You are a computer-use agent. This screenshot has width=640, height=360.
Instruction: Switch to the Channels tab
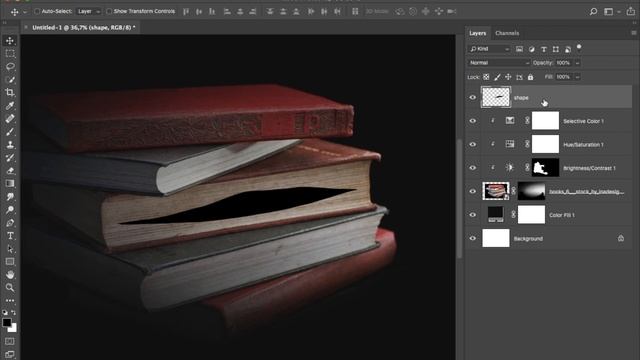[507, 33]
